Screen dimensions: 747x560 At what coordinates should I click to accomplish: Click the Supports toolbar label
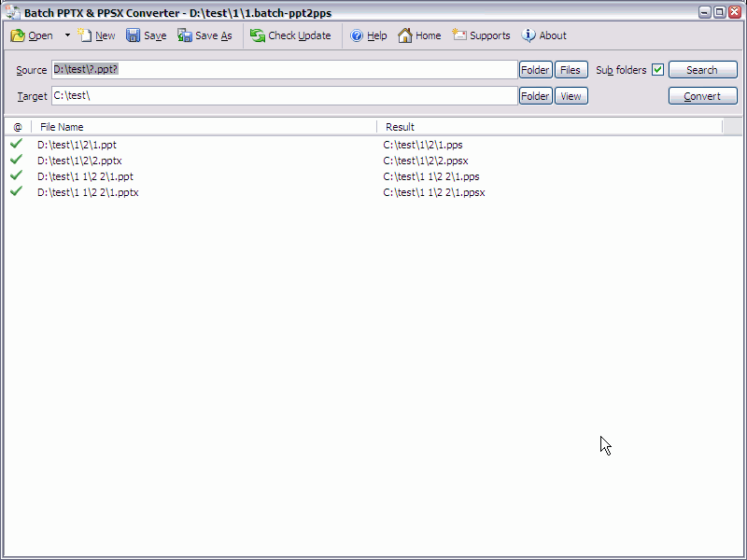coord(489,35)
